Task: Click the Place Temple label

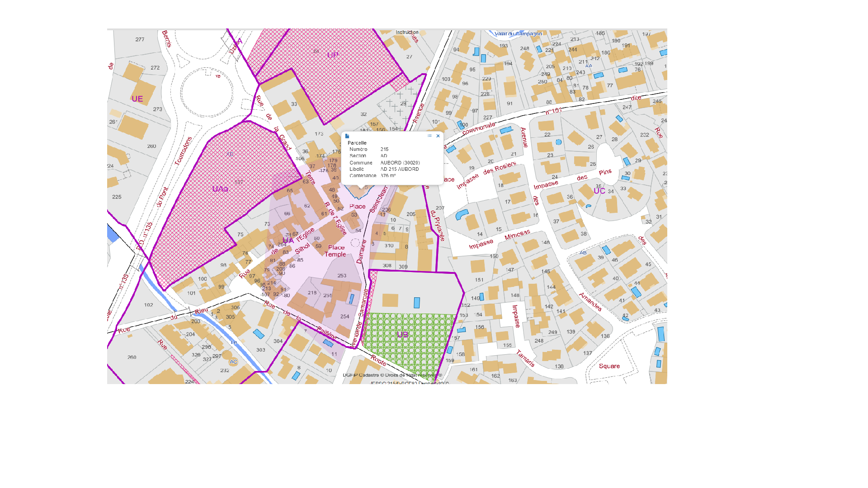Action: tap(335, 251)
